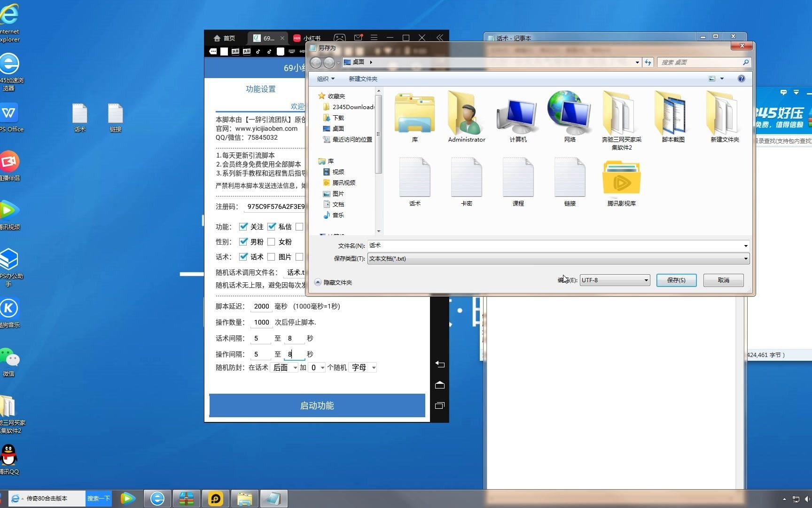Collapse emulator sidebar with double-chevron icon
Screen dimensions: 812x508
[440, 38]
